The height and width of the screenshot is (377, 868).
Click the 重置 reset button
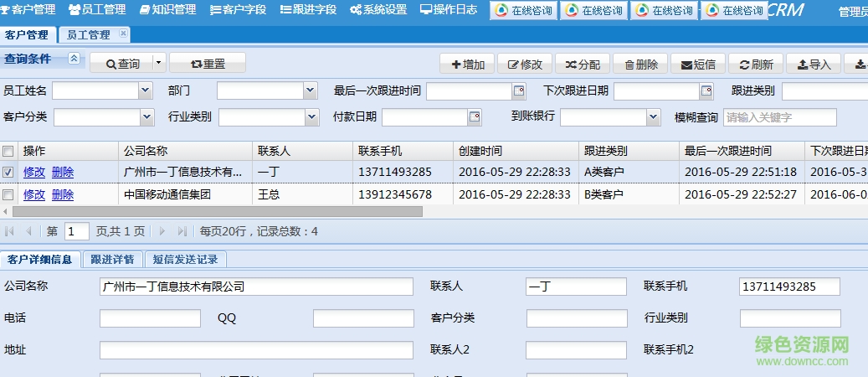[x=208, y=64]
